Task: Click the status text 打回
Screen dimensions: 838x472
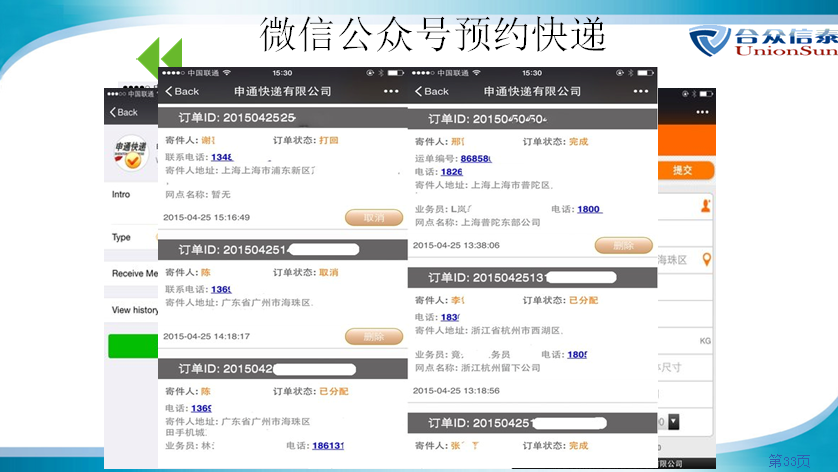Action: pyautogui.click(x=329, y=141)
